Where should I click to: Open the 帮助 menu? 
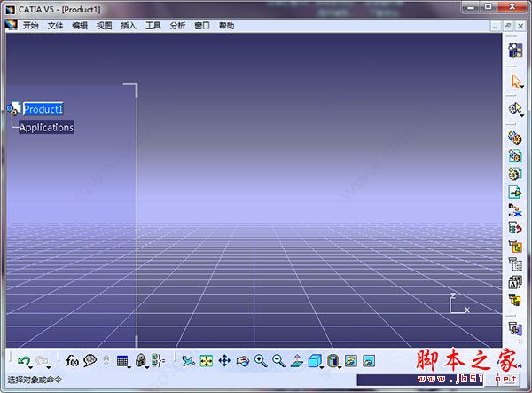tap(226, 26)
